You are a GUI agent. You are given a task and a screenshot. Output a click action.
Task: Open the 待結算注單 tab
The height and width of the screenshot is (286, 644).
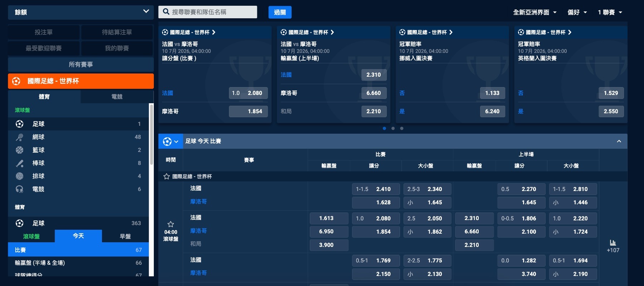tap(117, 32)
